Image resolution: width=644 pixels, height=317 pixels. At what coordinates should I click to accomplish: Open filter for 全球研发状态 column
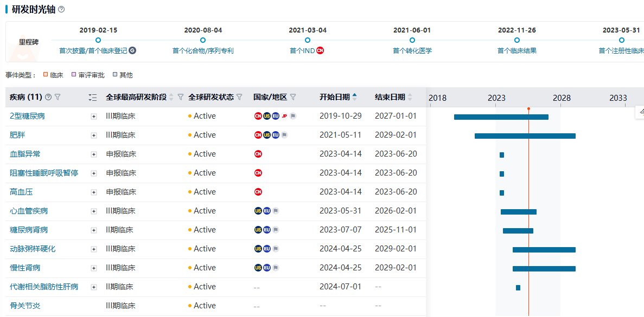[239, 98]
